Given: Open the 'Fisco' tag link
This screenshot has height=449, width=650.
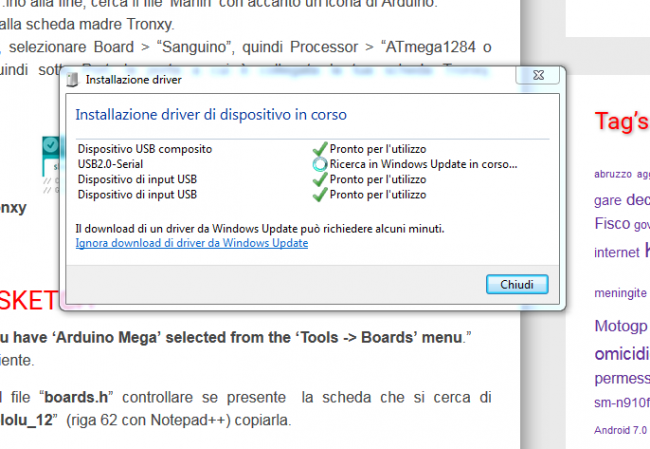Looking at the screenshot, I should coord(611,224).
